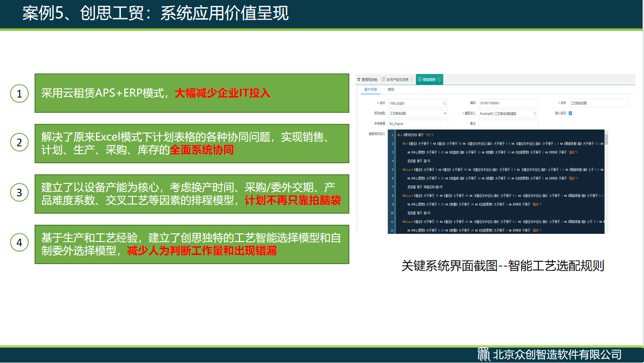Uncheck the 默认规则 checkbox
Screen dimensions: 644x363
click(x=570, y=113)
